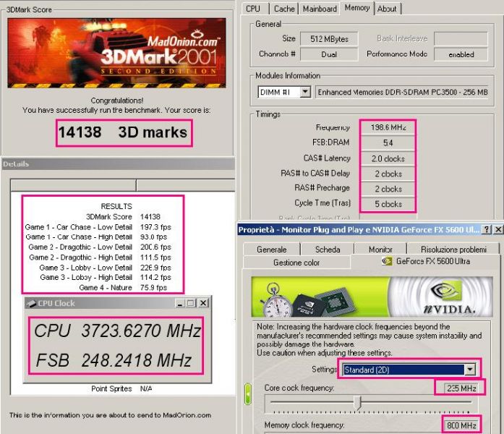This screenshot has width=504, height=434.
Task: Click the Core clock 235 MHz value
Action: click(x=461, y=388)
